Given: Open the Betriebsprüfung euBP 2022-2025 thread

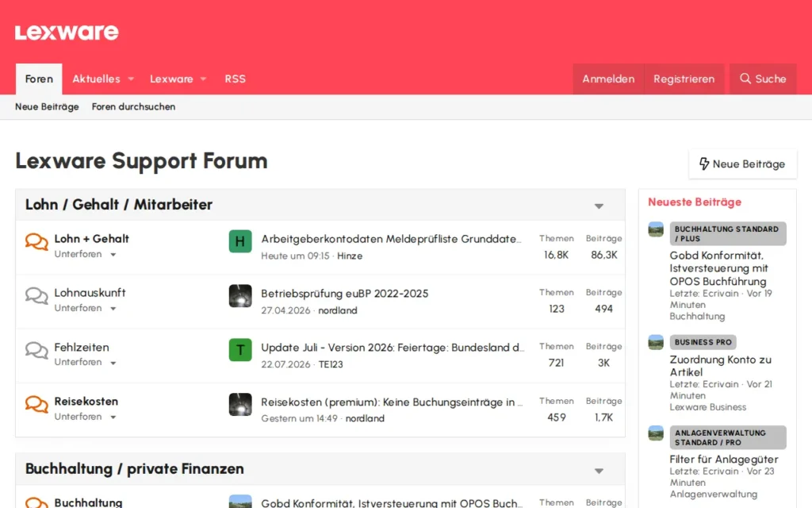Looking at the screenshot, I should click(x=345, y=294).
